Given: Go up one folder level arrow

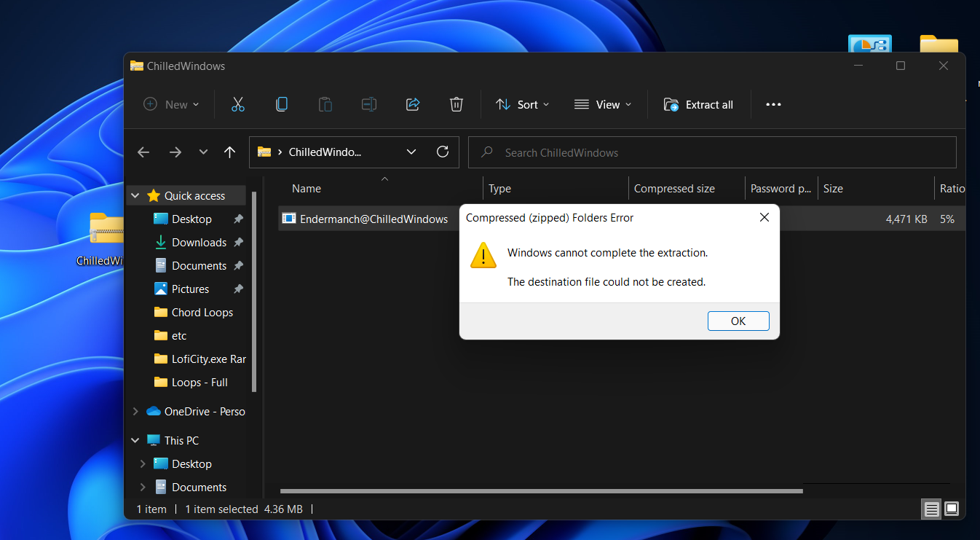Looking at the screenshot, I should click(230, 152).
